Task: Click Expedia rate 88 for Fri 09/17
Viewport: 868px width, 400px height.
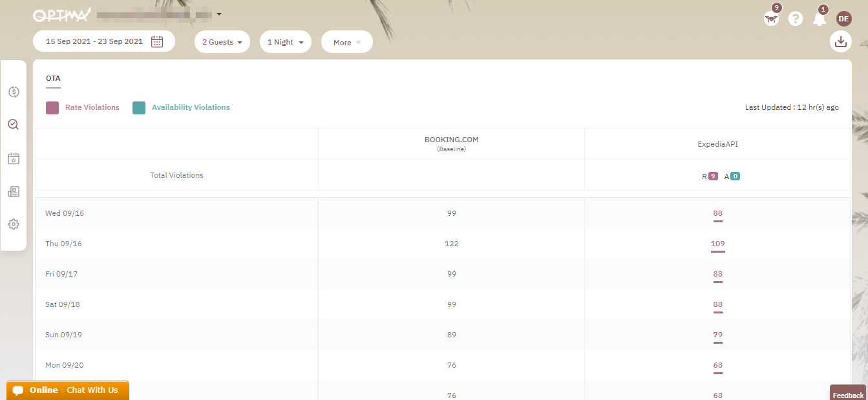Action: [x=718, y=275]
